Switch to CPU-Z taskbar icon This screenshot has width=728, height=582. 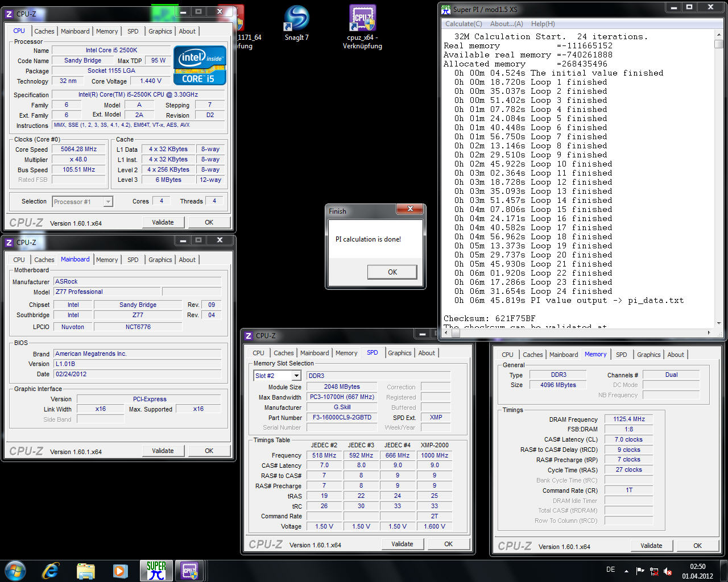(x=189, y=571)
